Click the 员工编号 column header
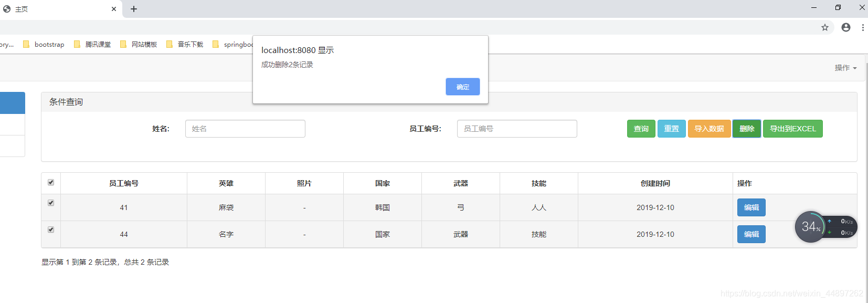Viewport: 868px width, 303px height. pyautogui.click(x=124, y=183)
